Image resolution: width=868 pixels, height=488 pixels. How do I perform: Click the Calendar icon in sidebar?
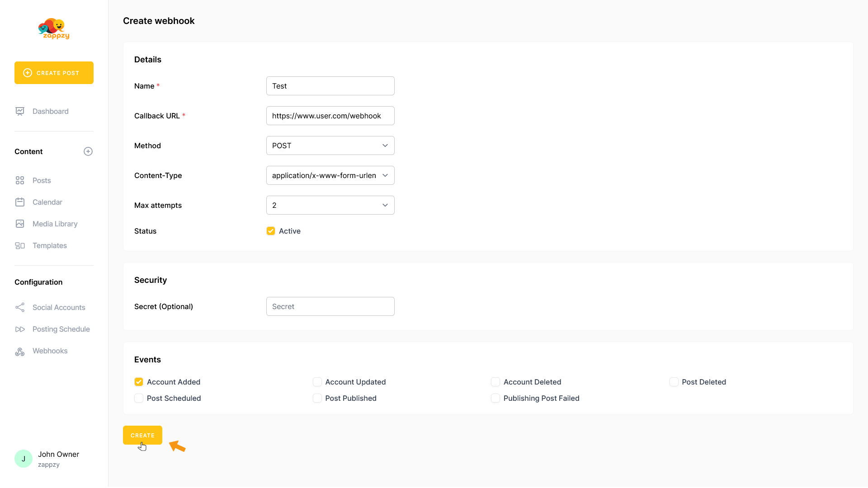tap(20, 202)
